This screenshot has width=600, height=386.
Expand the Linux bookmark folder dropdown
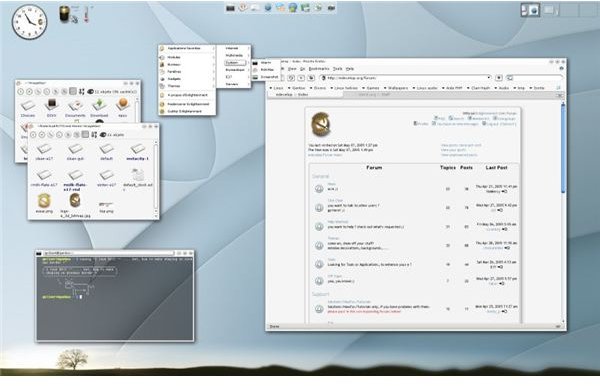pyautogui.click(x=276, y=88)
